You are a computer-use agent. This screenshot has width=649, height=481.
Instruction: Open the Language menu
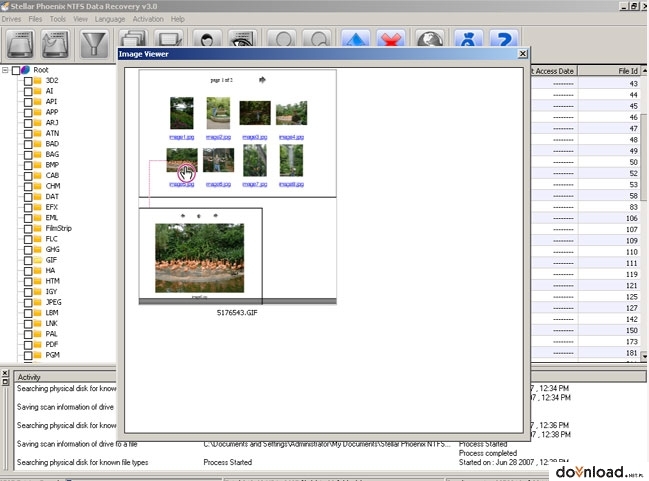110,19
